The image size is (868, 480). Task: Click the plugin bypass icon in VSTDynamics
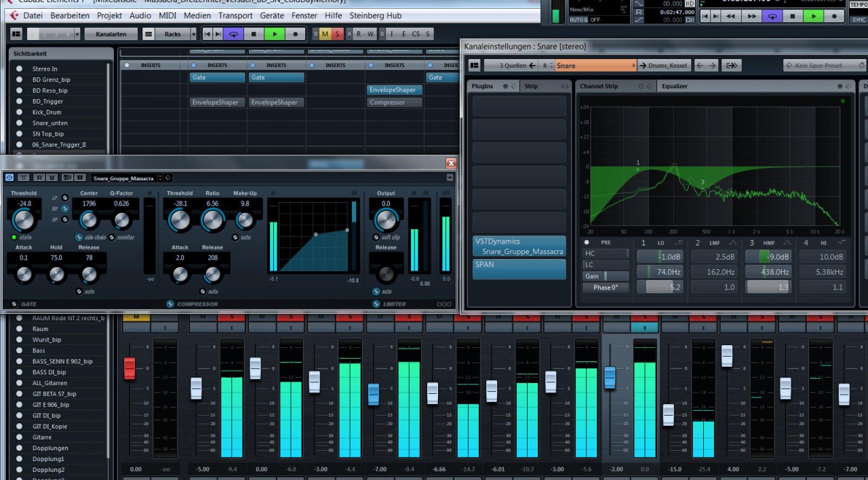(x=23, y=178)
